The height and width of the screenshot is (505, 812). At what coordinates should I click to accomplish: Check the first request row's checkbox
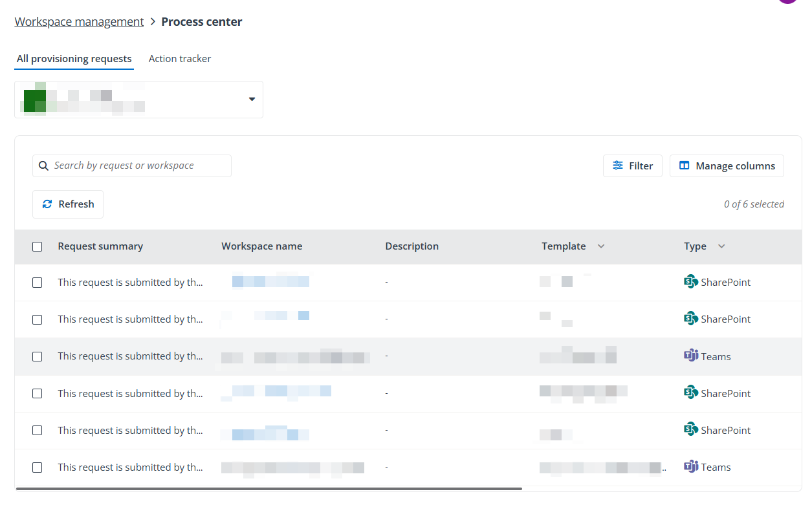tap(37, 282)
